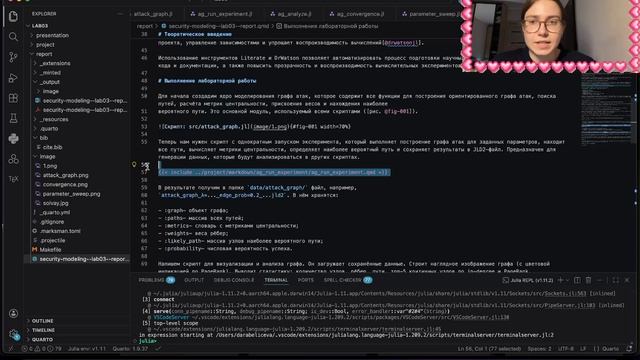Collapse the LAB03 root folder

point(40,26)
